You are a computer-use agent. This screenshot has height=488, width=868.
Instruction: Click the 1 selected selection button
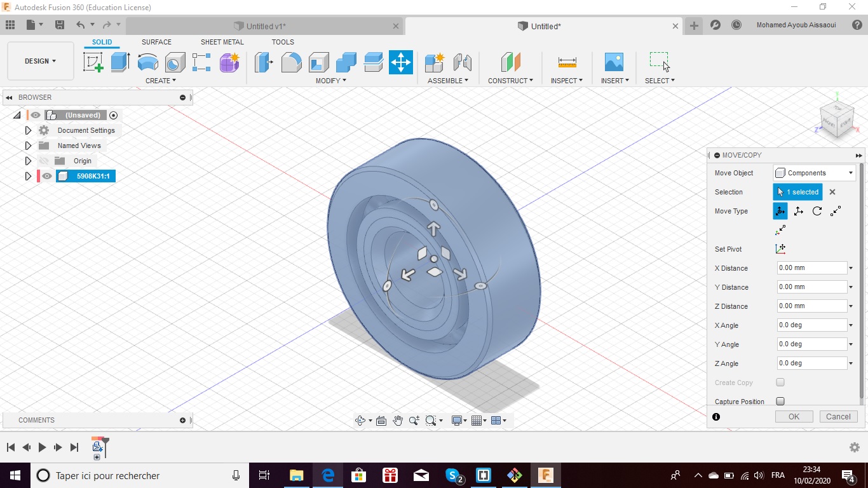797,192
